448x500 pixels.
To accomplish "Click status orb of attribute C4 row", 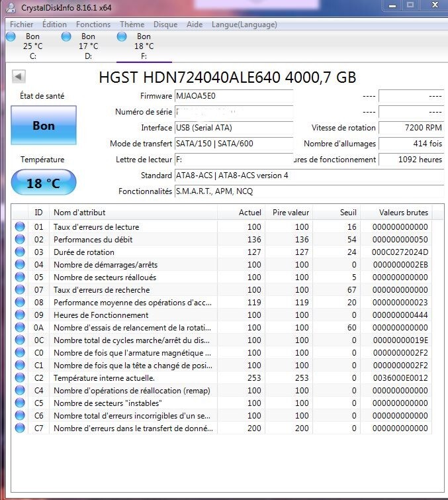I will 20,390.
